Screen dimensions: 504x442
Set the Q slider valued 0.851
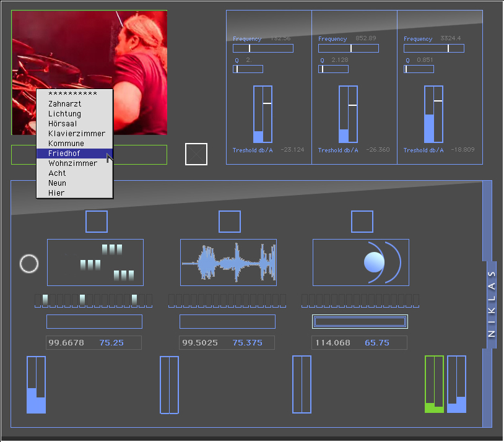419,69
